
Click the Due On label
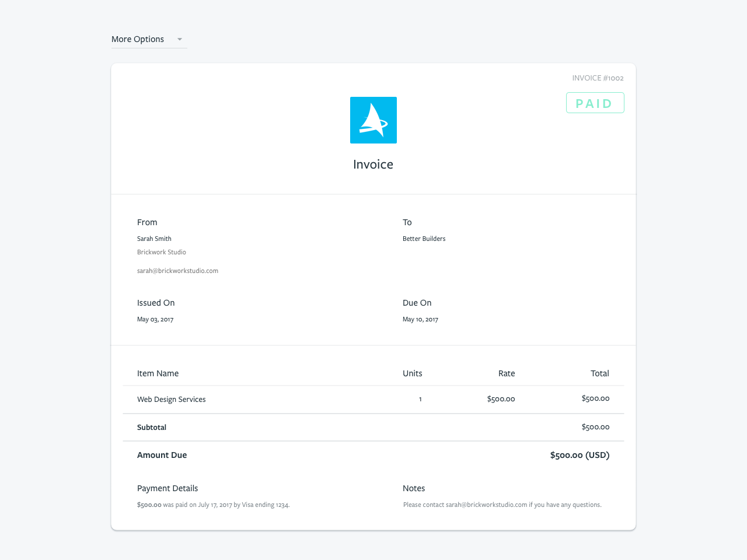pos(417,303)
